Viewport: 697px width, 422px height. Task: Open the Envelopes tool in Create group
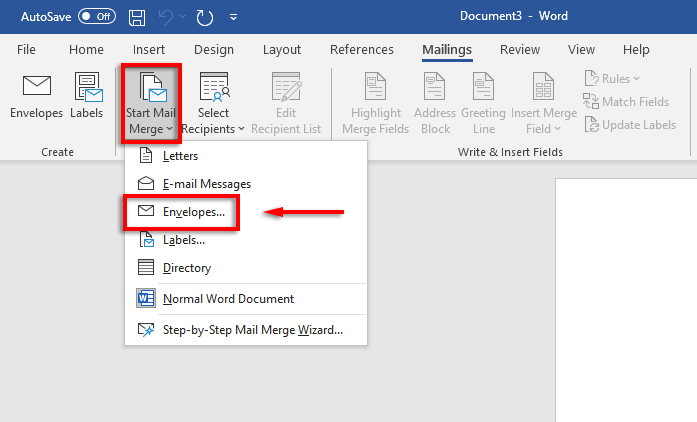[x=36, y=96]
